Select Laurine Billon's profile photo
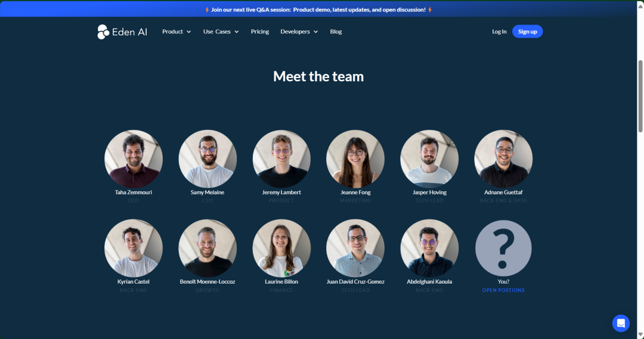Image resolution: width=644 pixels, height=339 pixels. (x=281, y=248)
